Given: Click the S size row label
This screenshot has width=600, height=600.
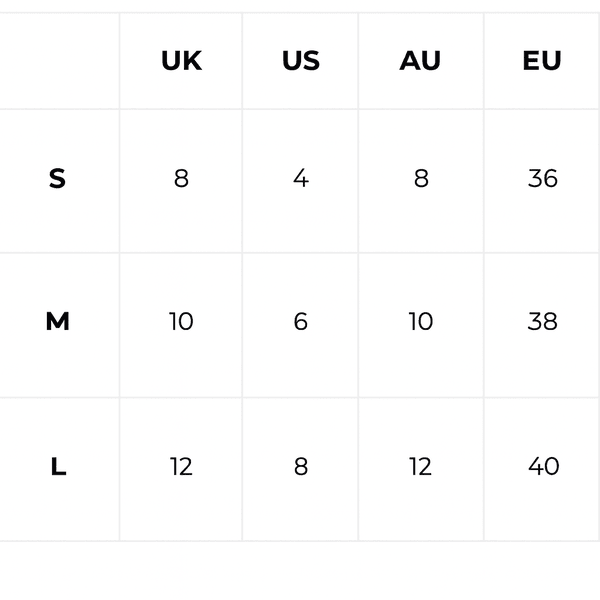Looking at the screenshot, I should tap(57, 179).
